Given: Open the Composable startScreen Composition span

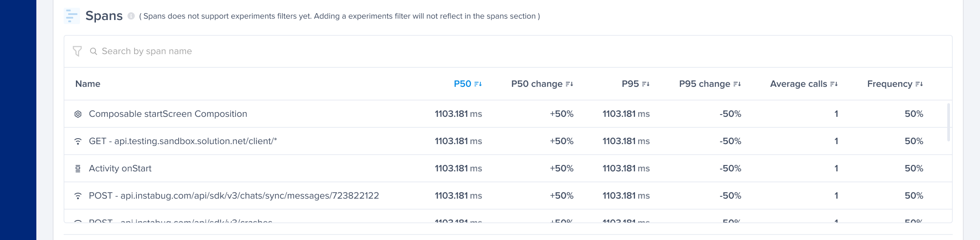Looking at the screenshot, I should click(x=168, y=114).
